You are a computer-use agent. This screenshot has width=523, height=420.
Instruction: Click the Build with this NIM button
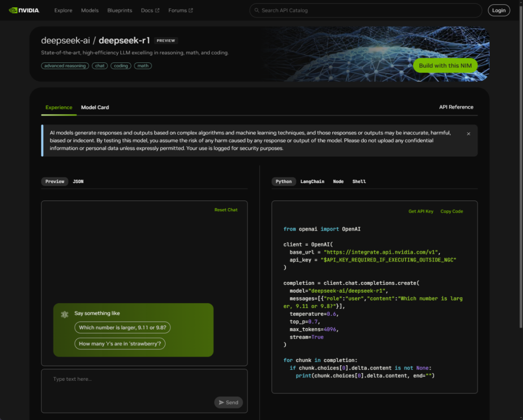tap(445, 65)
